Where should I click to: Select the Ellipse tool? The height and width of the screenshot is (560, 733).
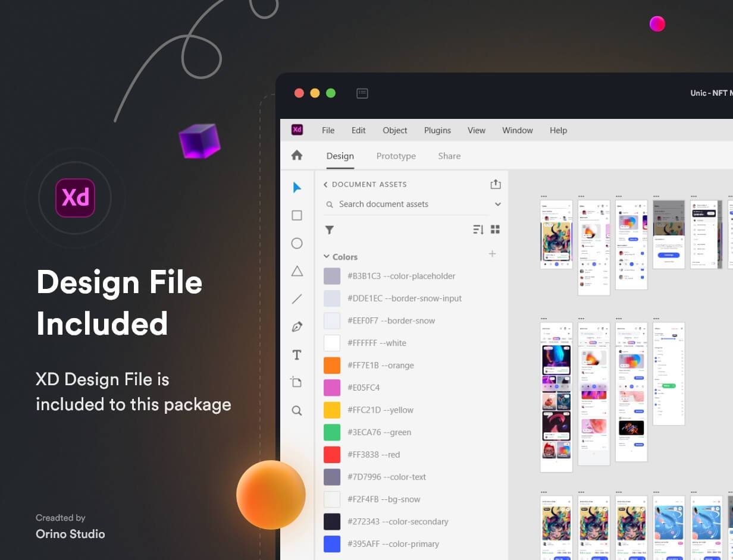[x=297, y=243]
